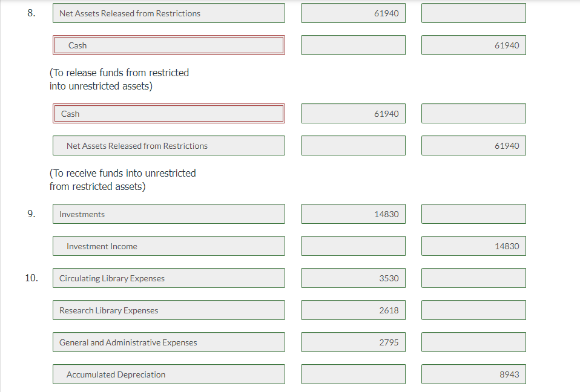Edit the debit amount 2795 field

pos(353,342)
